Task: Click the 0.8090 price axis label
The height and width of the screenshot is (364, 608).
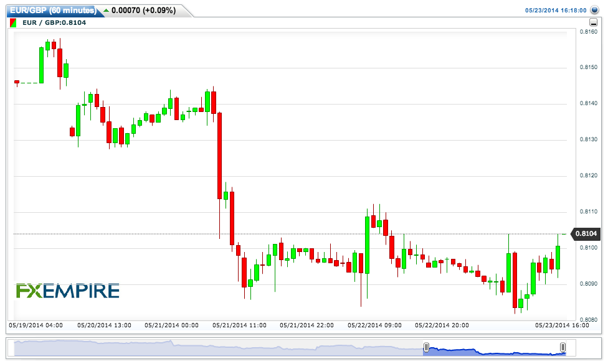Action: (588, 284)
